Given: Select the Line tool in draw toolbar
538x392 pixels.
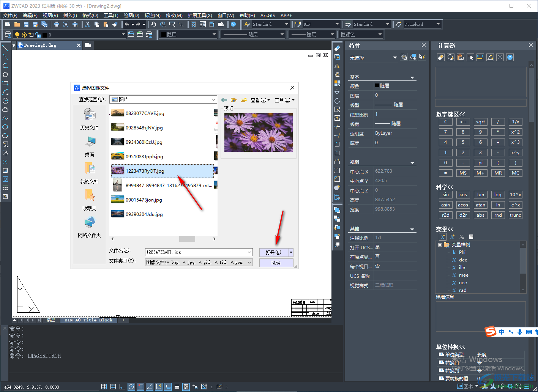Looking at the screenshot, I should [5, 48].
